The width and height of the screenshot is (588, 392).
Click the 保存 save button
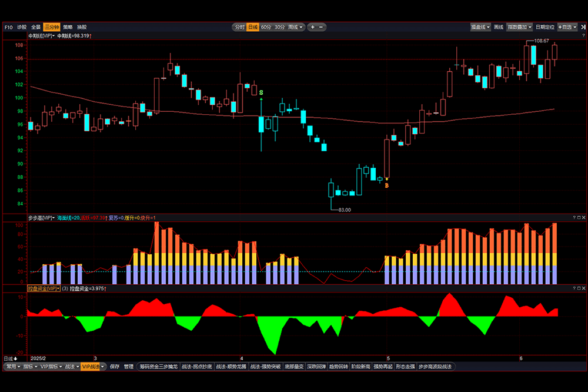114,367
